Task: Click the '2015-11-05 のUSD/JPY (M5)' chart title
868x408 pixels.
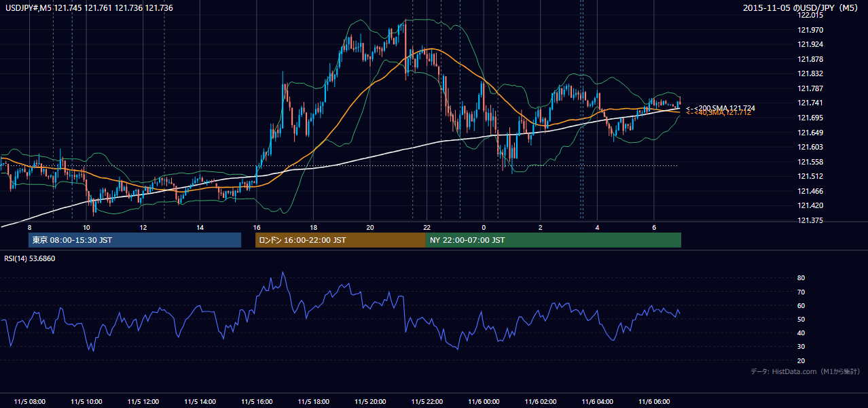Action: 801,7
